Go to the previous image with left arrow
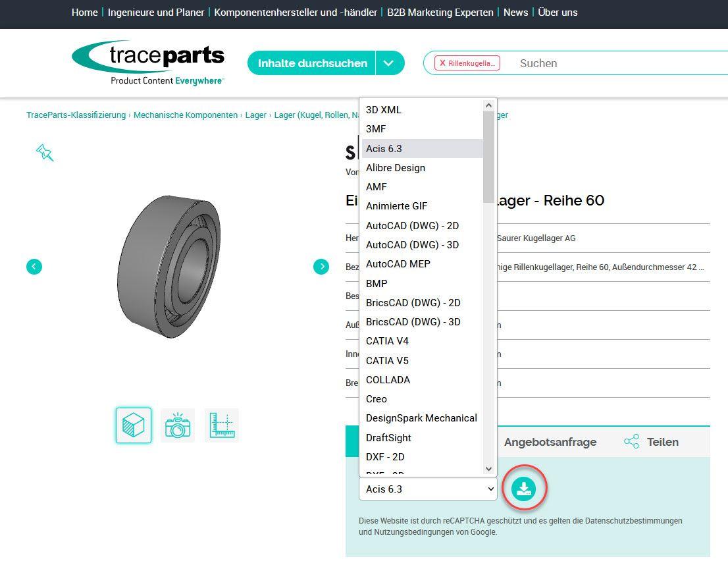 coord(34,266)
